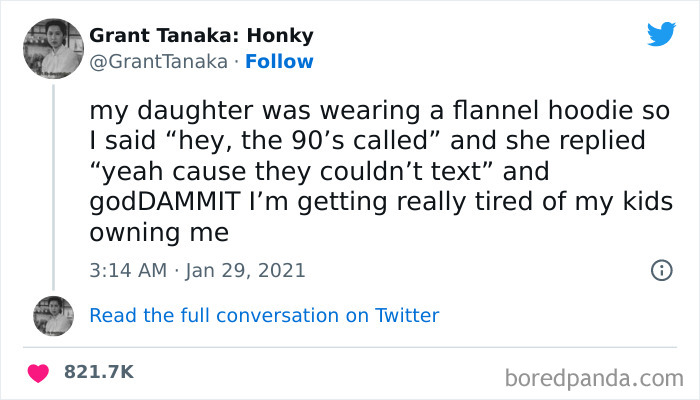Open Grant Tanaka's large profile avatar
The image size is (700, 400).
tap(52, 47)
